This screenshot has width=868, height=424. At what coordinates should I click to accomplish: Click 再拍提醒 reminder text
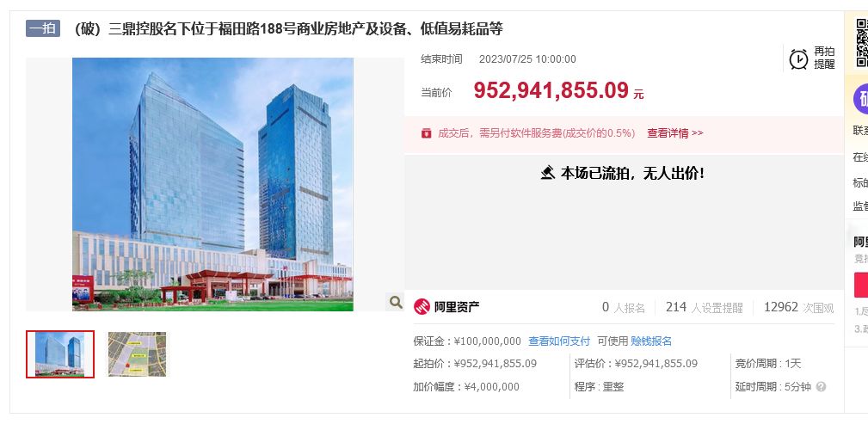click(824, 58)
